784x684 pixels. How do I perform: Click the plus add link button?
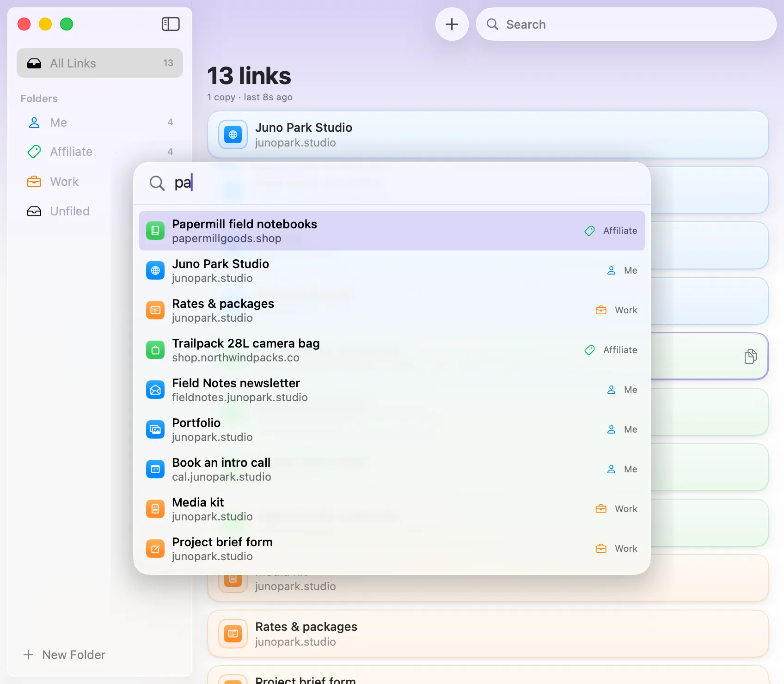[452, 24]
